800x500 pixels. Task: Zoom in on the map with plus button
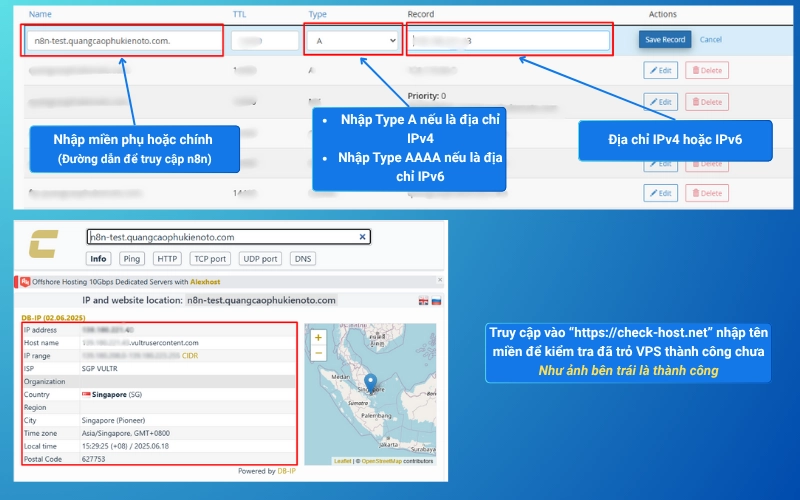[x=318, y=337]
